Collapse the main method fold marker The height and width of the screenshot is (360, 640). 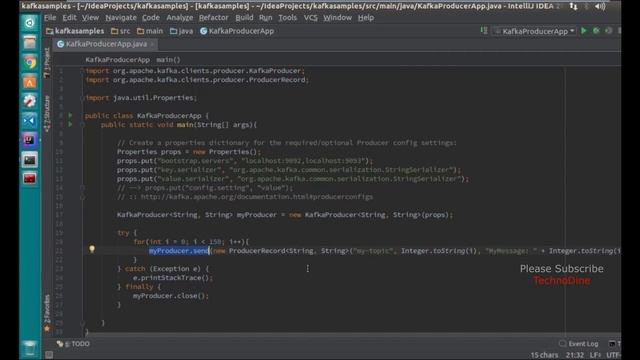coord(82,125)
